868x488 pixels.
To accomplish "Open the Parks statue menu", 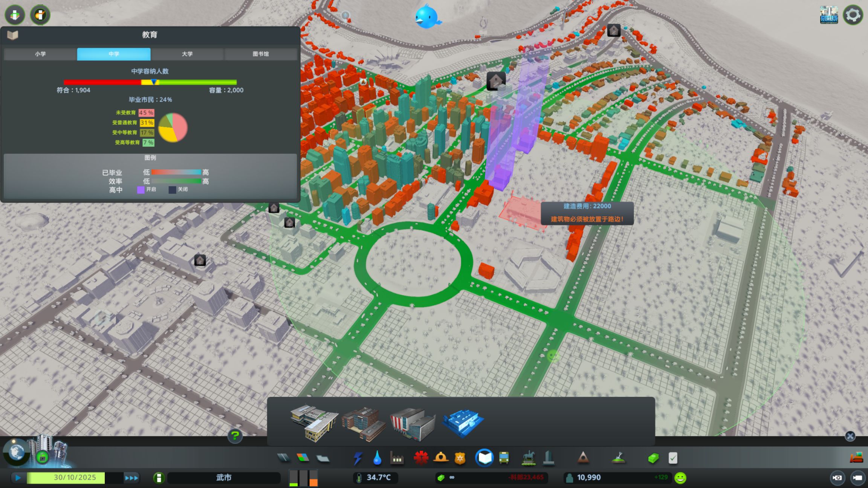I will coord(529,458).
